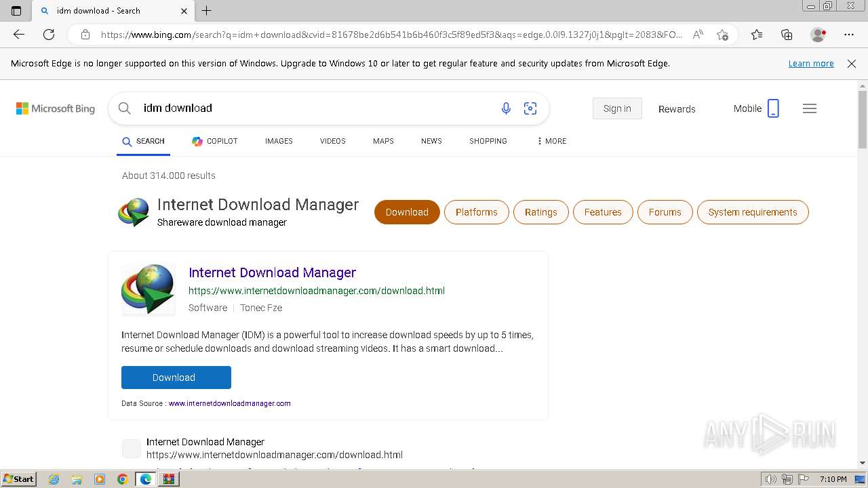Open File Explorer folder in taskbar

pos(77,479)
